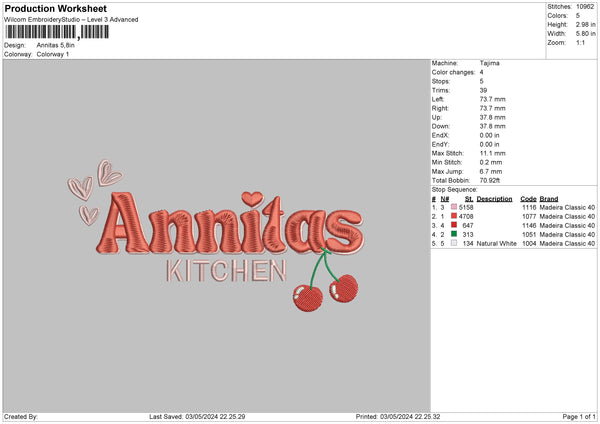Click the Max Stitch value '11.1 mm'
The image size is (600, 424).
click(x=492, y=153)
